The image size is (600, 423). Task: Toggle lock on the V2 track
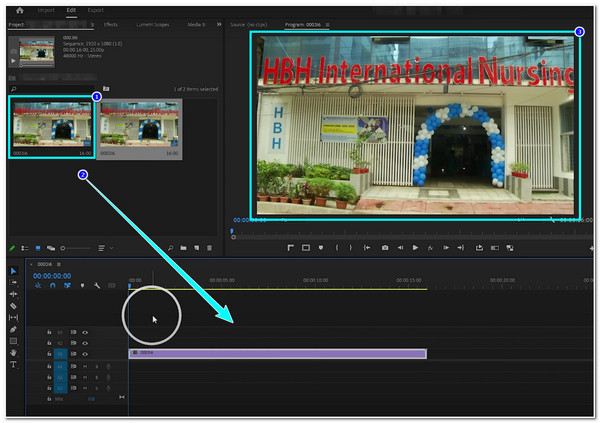pos(49,343)
